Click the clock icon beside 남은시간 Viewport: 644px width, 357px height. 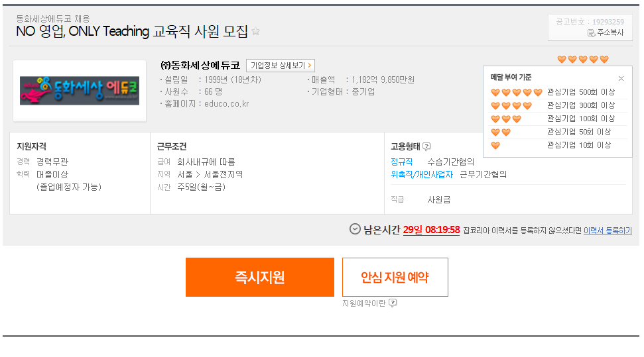[x=355, y=229]
